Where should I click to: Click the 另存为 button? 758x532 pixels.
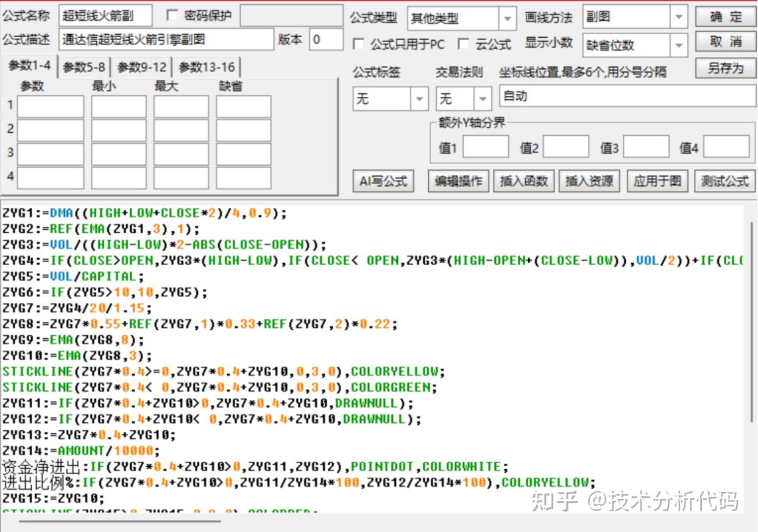click(726, 68)
